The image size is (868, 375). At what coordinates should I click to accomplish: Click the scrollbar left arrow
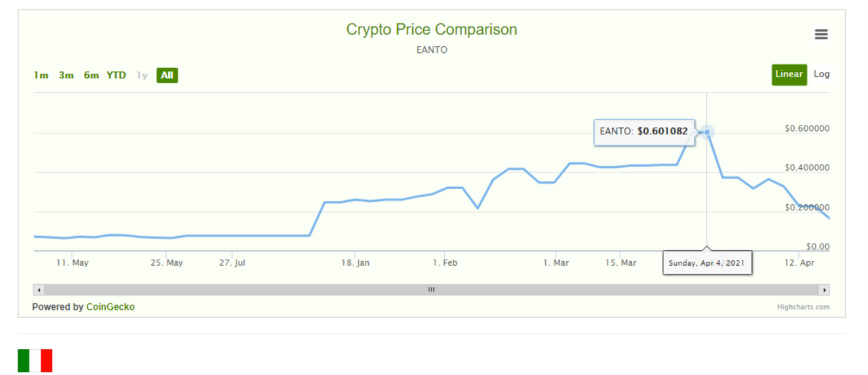point(39,290)
